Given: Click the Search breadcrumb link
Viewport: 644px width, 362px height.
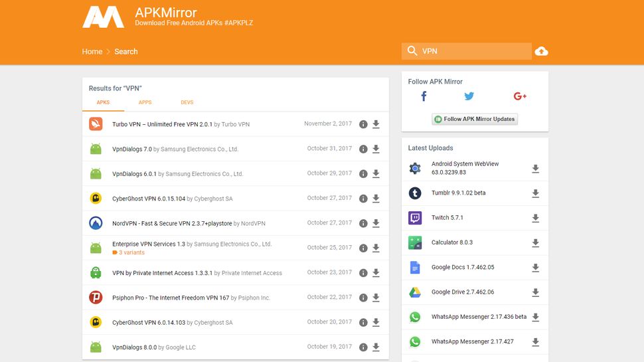Looking at the screenshot, I should point(126,52).
